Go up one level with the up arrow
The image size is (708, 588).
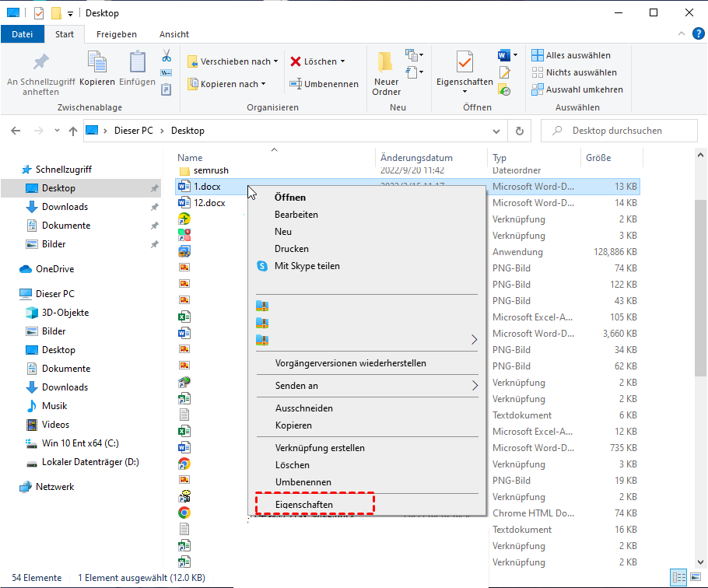(73, 131)
